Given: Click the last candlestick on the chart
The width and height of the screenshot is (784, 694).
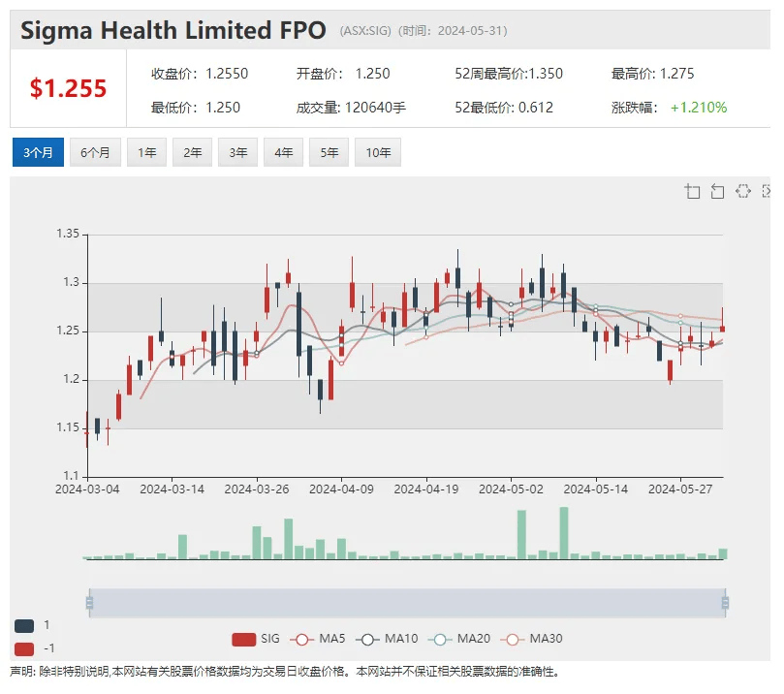Looking at the screenshot, I should 723,329.
